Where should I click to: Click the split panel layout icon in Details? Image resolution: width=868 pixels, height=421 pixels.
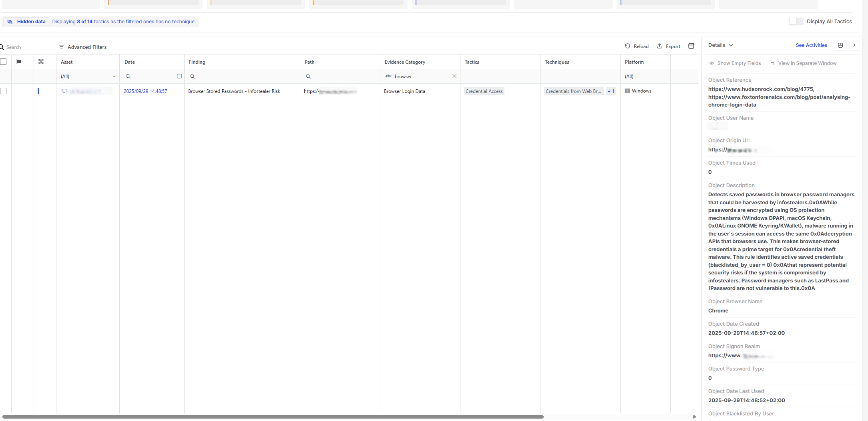click(x=840, y=45)
